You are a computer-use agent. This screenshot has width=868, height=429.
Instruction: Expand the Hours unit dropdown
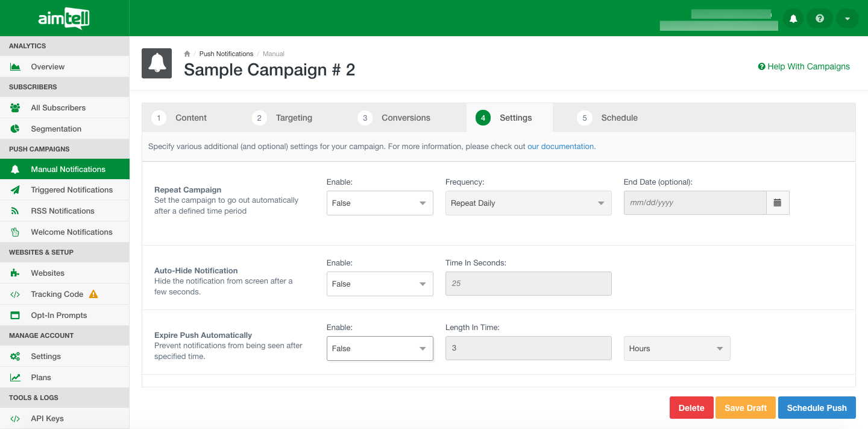tap(676, 349)
